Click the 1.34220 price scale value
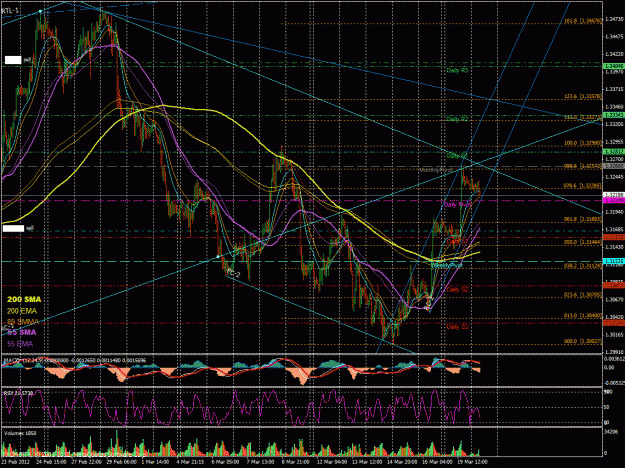The height and width of the screenshot is (468, 625). click(x=614, y=54)
